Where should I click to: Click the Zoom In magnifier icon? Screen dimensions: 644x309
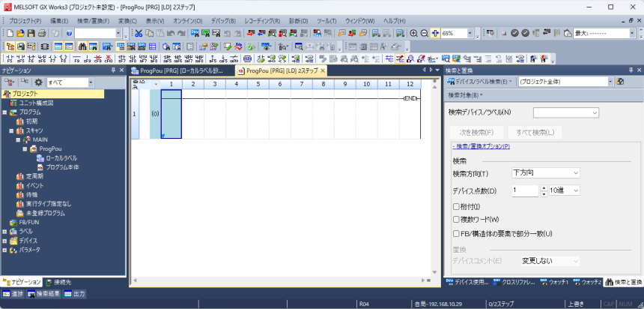pos(413,34)
